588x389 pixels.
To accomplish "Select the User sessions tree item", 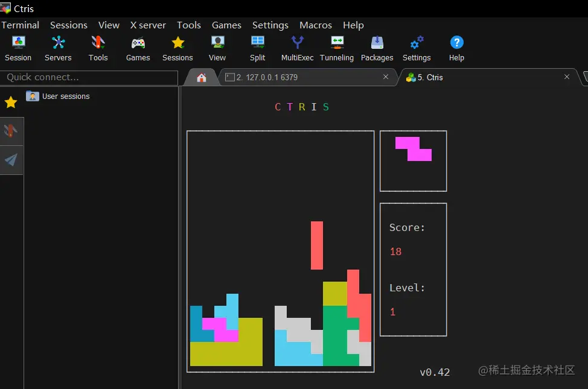I will click(58, 96).
